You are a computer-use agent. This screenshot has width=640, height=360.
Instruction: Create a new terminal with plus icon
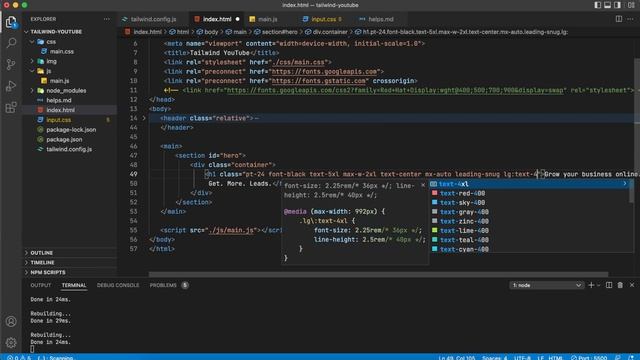coord(591,285)
